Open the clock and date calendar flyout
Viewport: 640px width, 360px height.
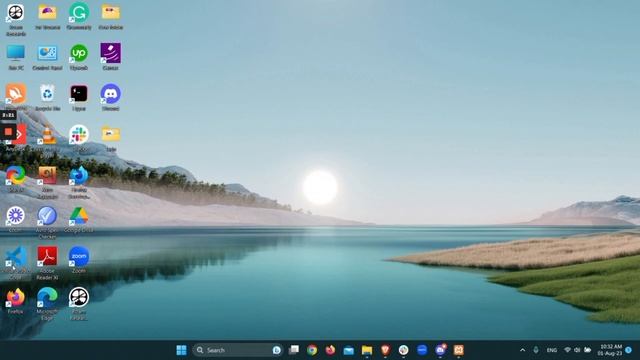point(611,350)
